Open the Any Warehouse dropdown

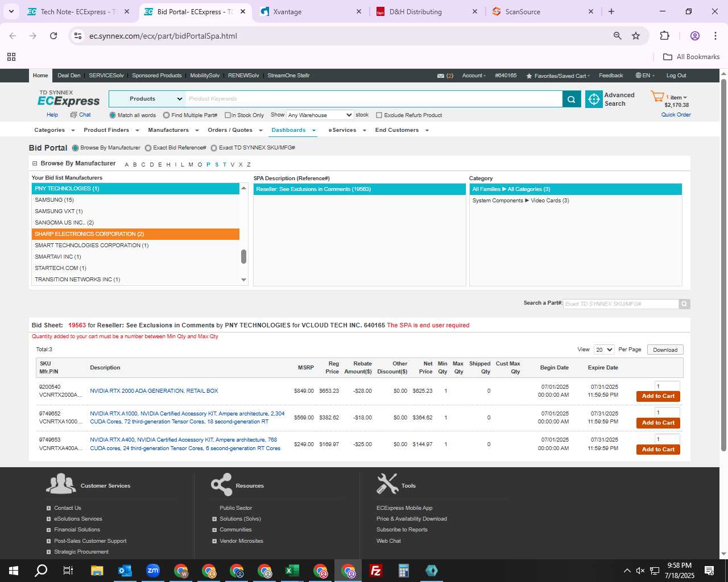point(320,115)
